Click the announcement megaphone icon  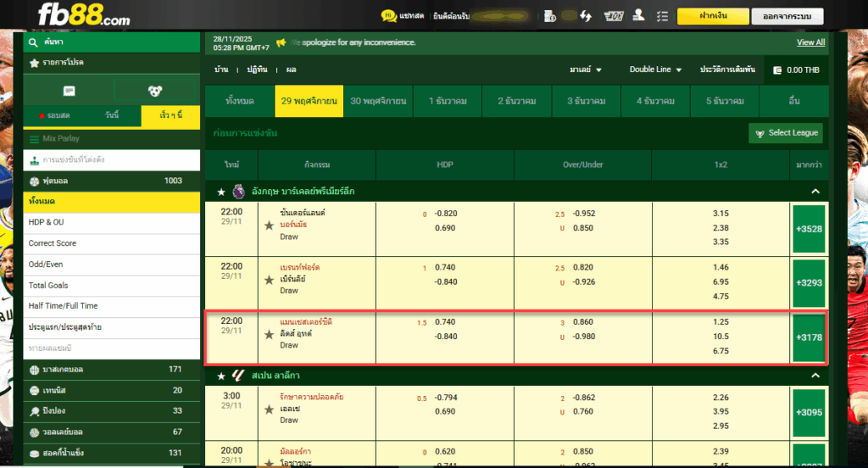(x=281, y=42)
